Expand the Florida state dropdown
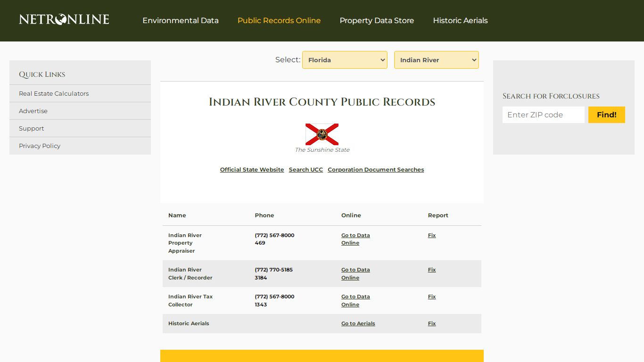This screenshot has width=644, height=362. point(345,60)
